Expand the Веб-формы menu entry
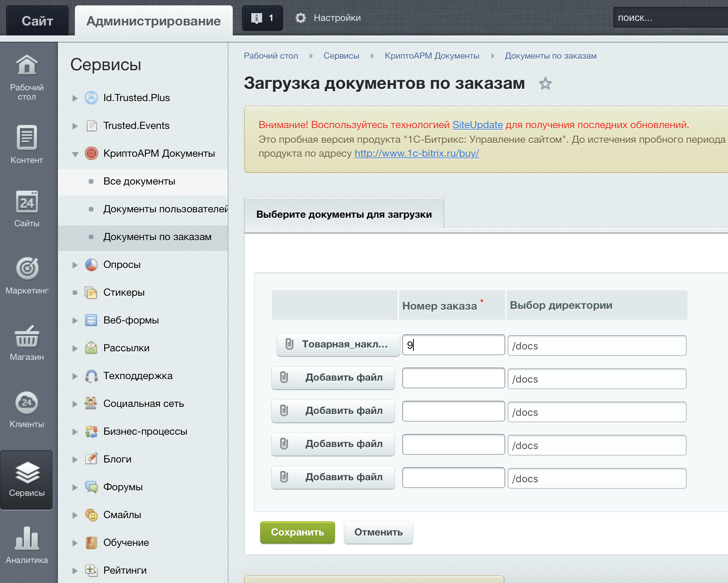728x583 pixels. pos(74,320)
